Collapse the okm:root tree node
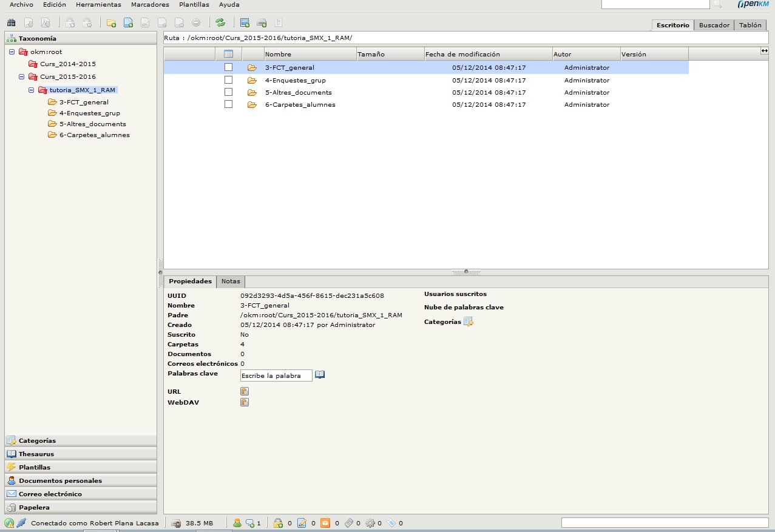This screenshot has height=532, width=775. coord(12,52)
